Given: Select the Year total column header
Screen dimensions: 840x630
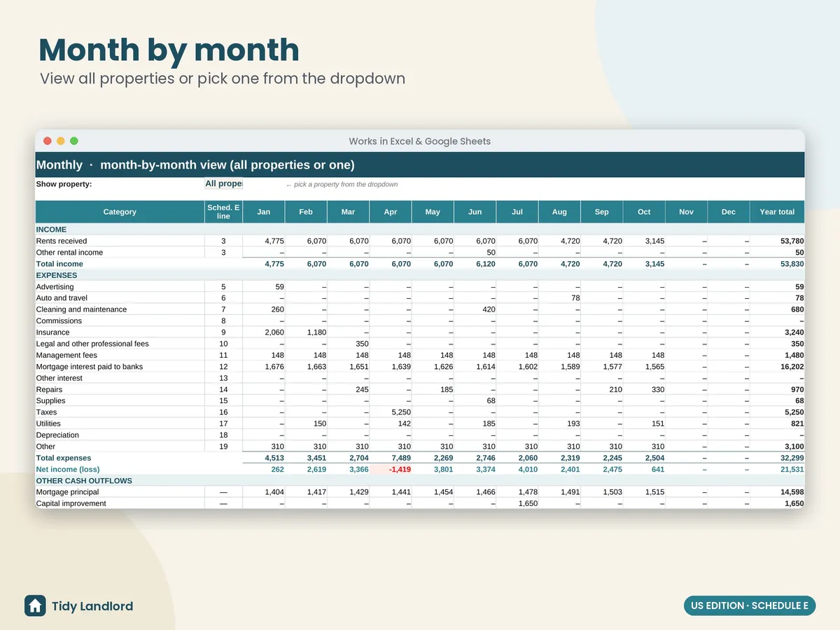Looking at the screenshot, I should (777, 212).
